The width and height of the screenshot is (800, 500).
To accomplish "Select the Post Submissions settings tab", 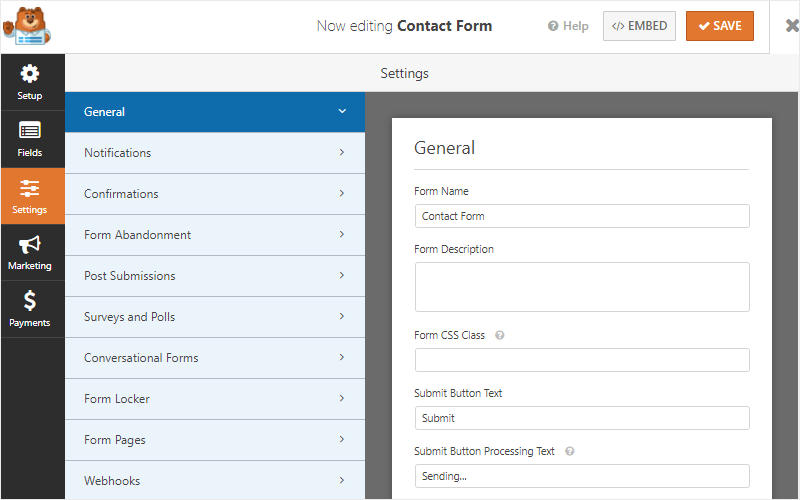I will coord(215,276).
